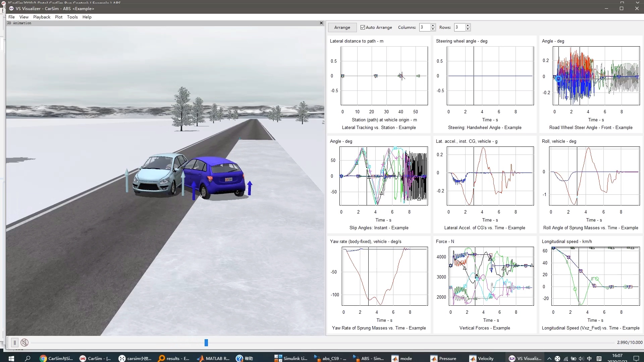This screenshot has height=362, width=644.
Task: Close the 3D Animation panel
Action: tap(321, 23)
